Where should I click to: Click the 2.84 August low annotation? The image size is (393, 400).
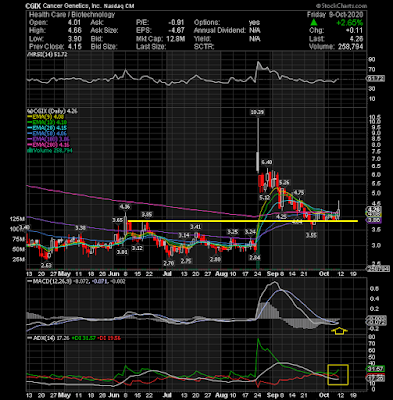(x=255, y=257)
